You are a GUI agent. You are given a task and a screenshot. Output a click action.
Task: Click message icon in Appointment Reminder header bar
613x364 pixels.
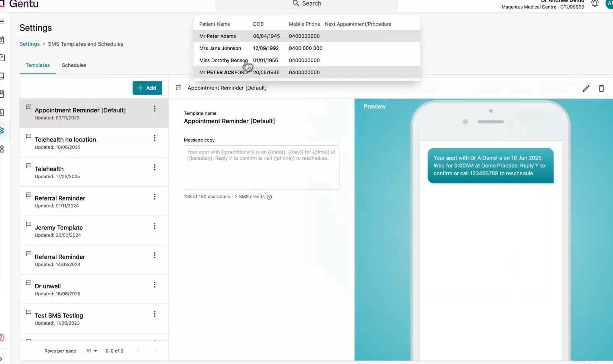click(178, 88)
